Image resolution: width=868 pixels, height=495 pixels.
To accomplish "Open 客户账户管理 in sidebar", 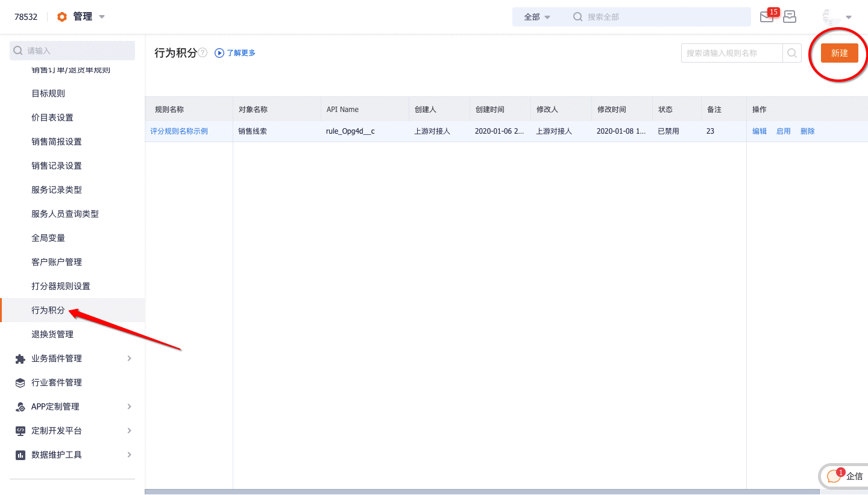I will pyautogui.click(x=57, y=262).
